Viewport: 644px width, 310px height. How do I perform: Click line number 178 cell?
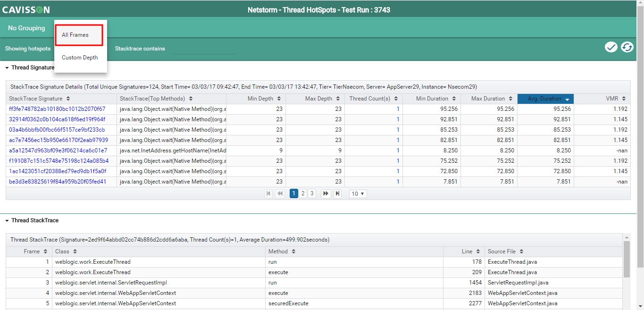pos(464,262)
